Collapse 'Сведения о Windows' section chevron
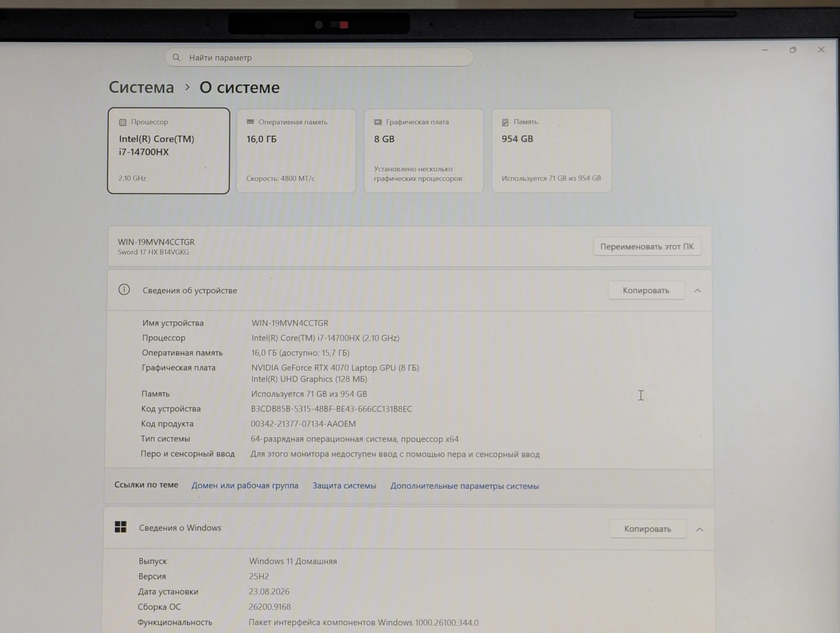Viewport: 840px width, 633px height. 700,530
